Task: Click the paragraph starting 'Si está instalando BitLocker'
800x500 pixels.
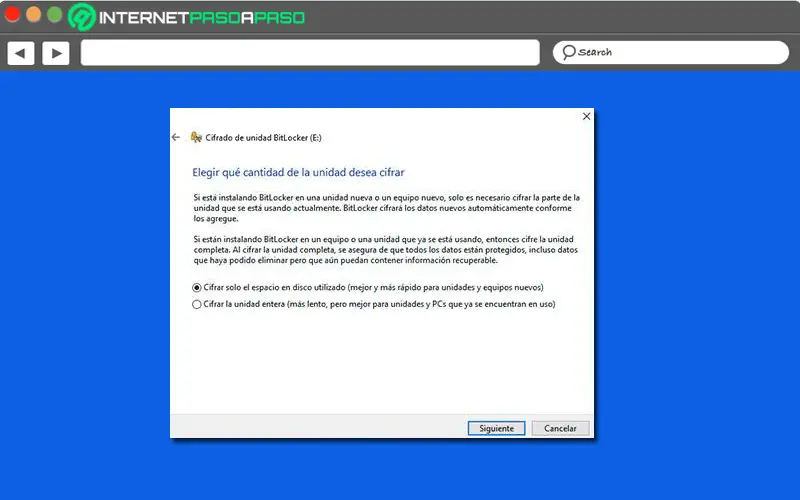Action: (387, 208)
